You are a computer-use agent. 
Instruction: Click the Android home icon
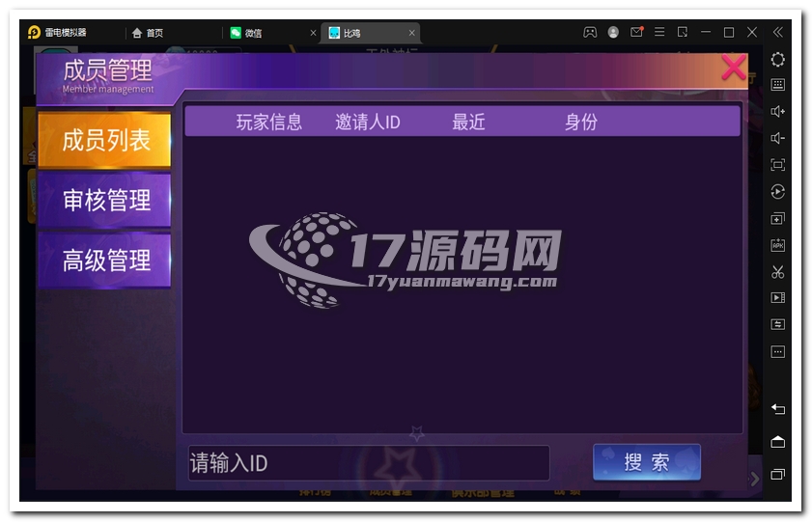(778, 442)
